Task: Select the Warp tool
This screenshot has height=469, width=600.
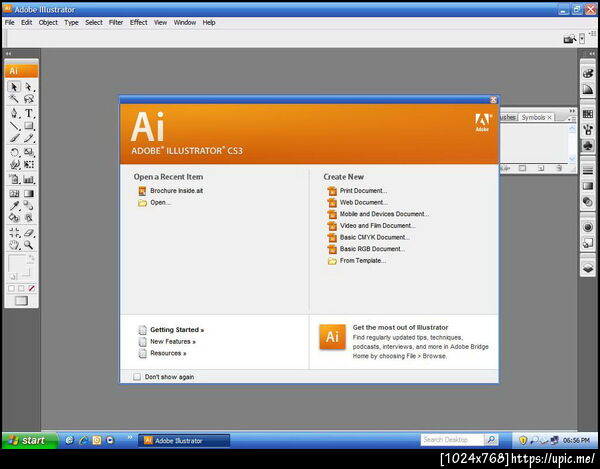Action: (14, 164)
